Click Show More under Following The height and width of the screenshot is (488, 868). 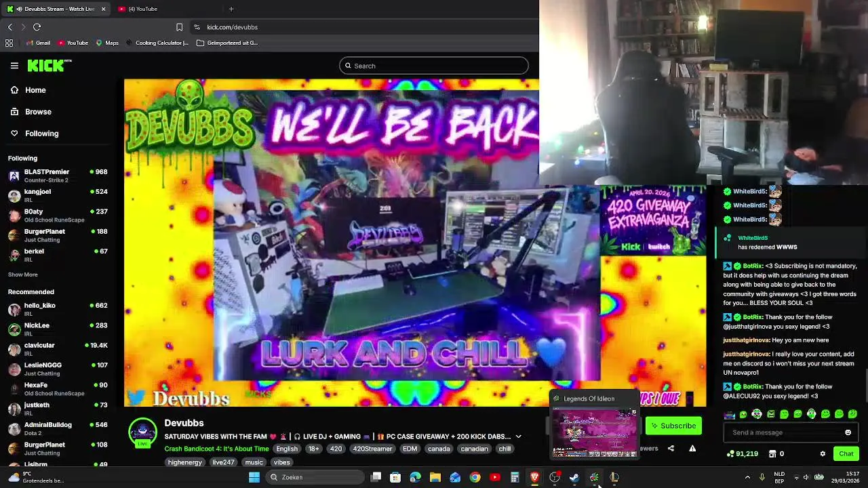22,274
